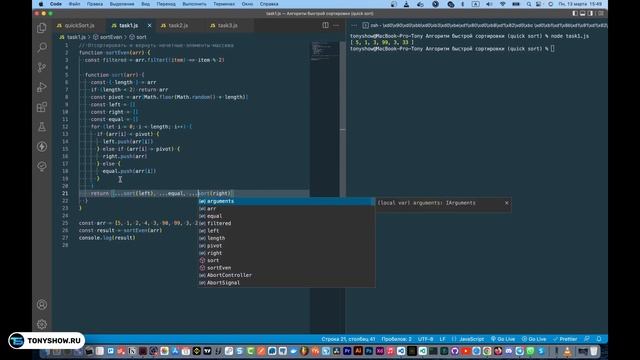Viewport: 640px width, 360px height.
Task: Open the Строка 21, столбец 41 position indicator
Action: point(347,339)
